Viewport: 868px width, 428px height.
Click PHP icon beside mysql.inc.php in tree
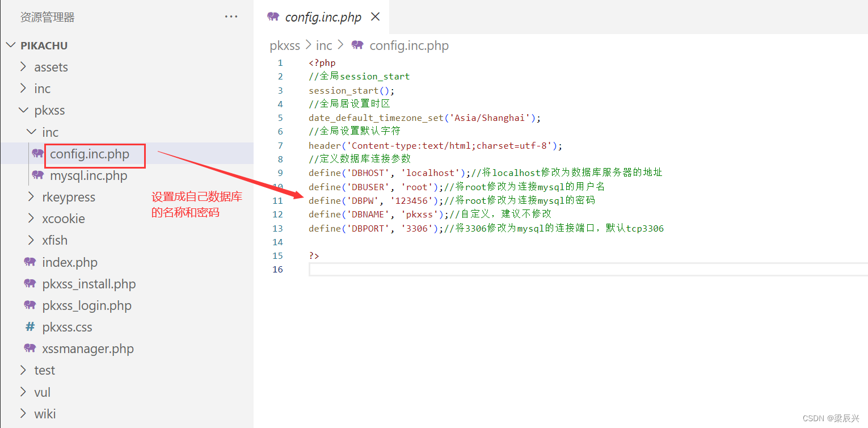(38, 175)
